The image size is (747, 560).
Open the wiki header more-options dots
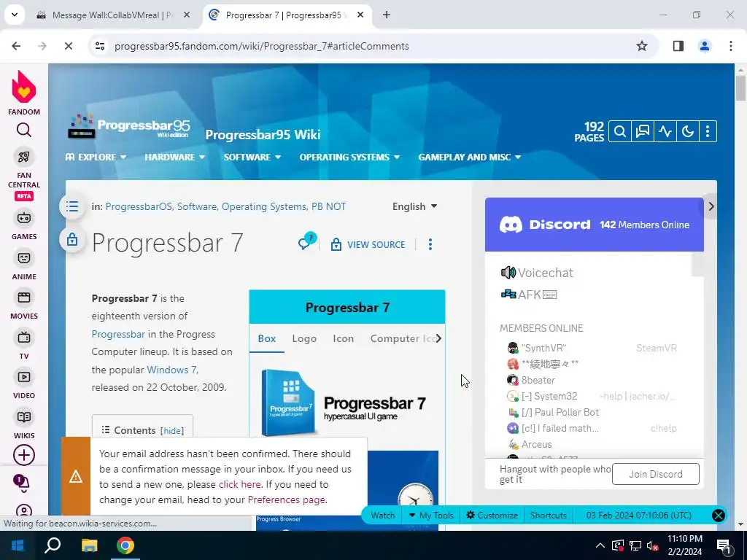708,131
